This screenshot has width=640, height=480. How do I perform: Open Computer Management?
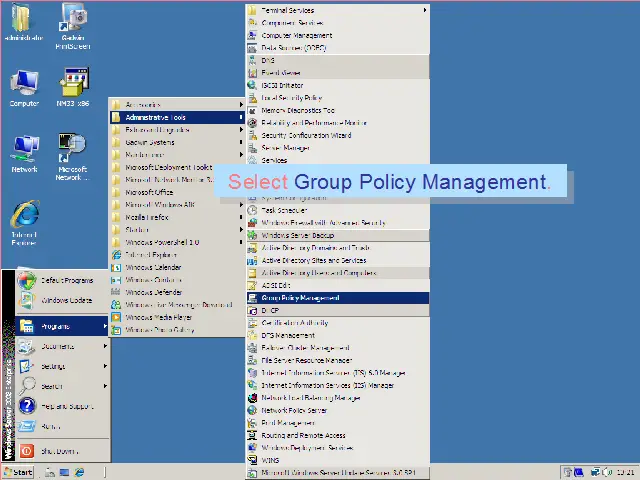point(338,36)
